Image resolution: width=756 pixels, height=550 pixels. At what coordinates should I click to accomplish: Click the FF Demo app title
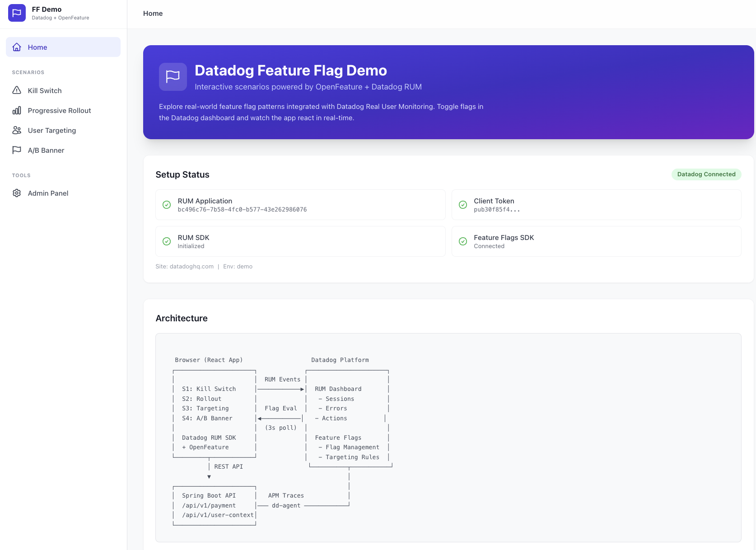point(47,9)
